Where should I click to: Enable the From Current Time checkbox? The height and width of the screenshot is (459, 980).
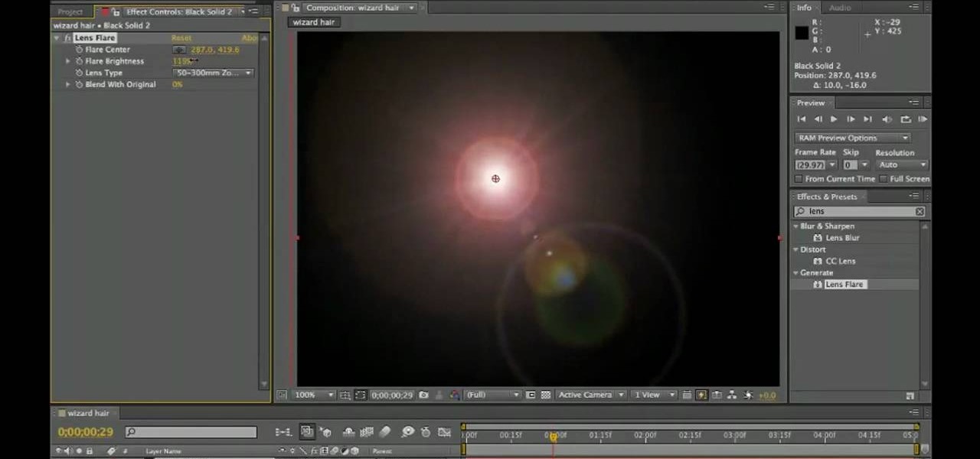tap(799, 178)
